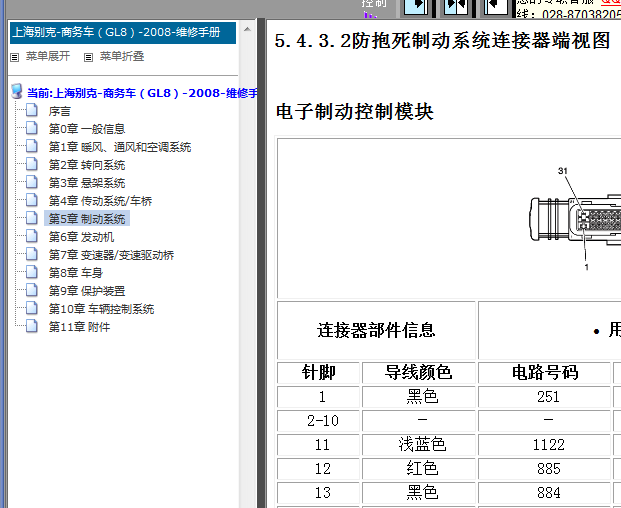The height and width of the screenshot is (508, 621).
Task: Click the 红色 wire color cell
Action: [x=419, y=469]
